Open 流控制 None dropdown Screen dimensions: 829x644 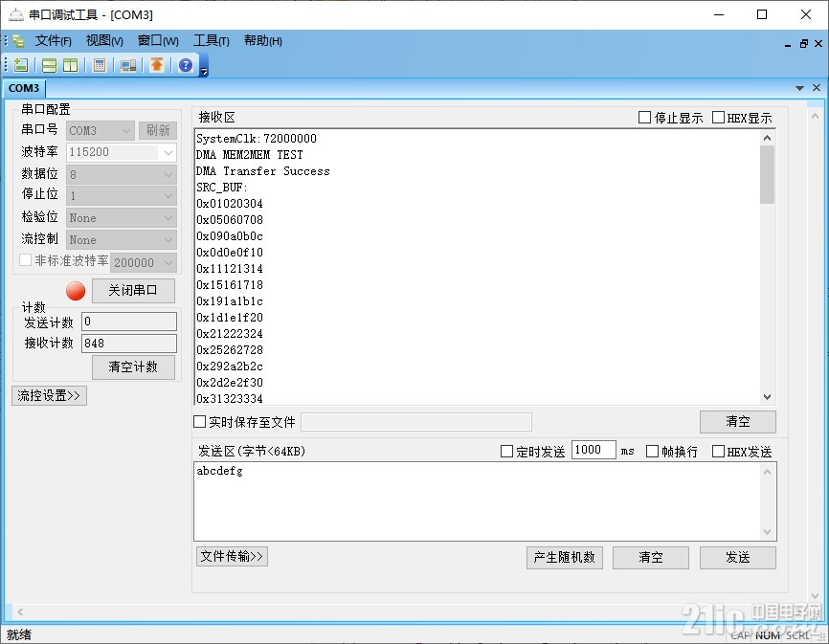[121, 240]
